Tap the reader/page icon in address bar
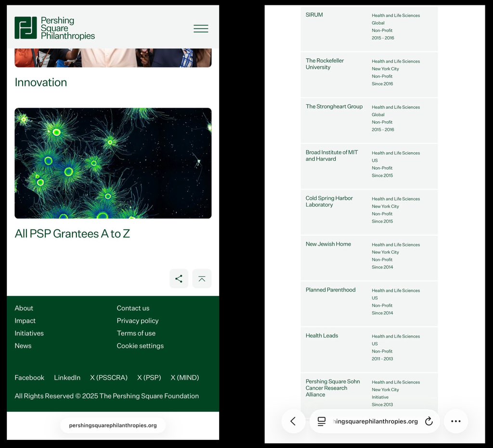The height and width of the screenshot is (448, 493). 321,421
